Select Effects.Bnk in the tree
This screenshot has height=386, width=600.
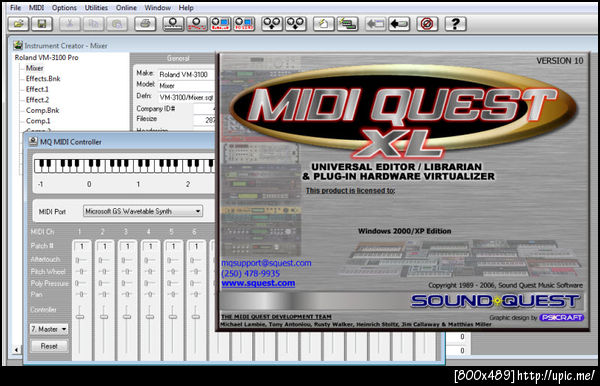[43, 78]
